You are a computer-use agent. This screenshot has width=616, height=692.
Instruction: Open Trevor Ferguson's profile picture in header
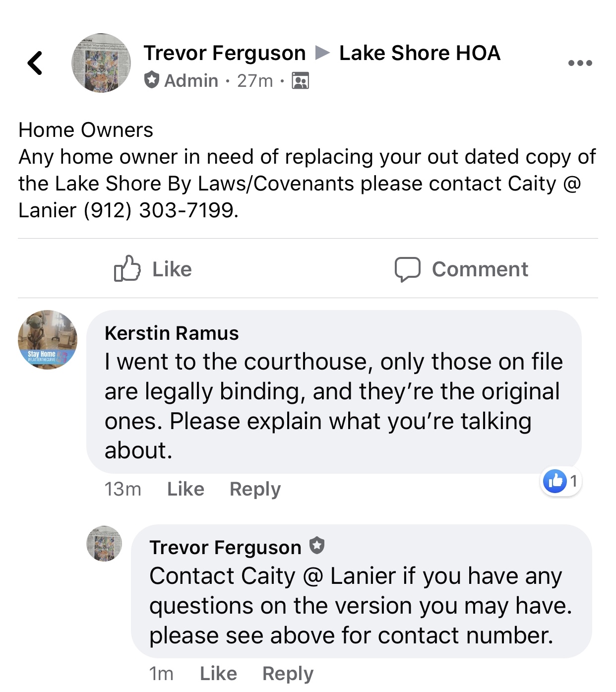101,63
